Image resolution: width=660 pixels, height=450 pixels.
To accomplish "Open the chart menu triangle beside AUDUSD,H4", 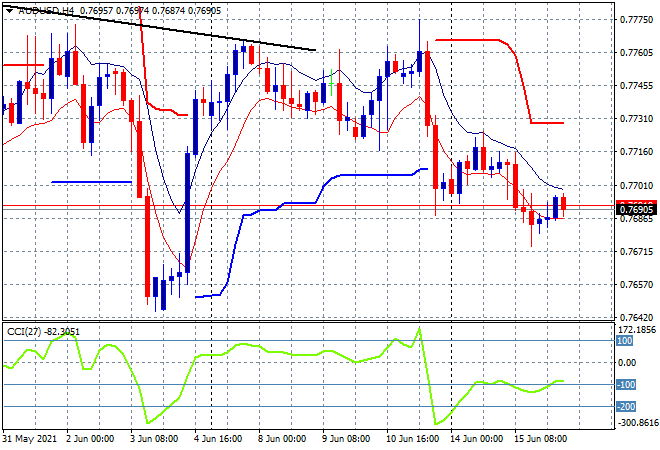I will 9,11.
